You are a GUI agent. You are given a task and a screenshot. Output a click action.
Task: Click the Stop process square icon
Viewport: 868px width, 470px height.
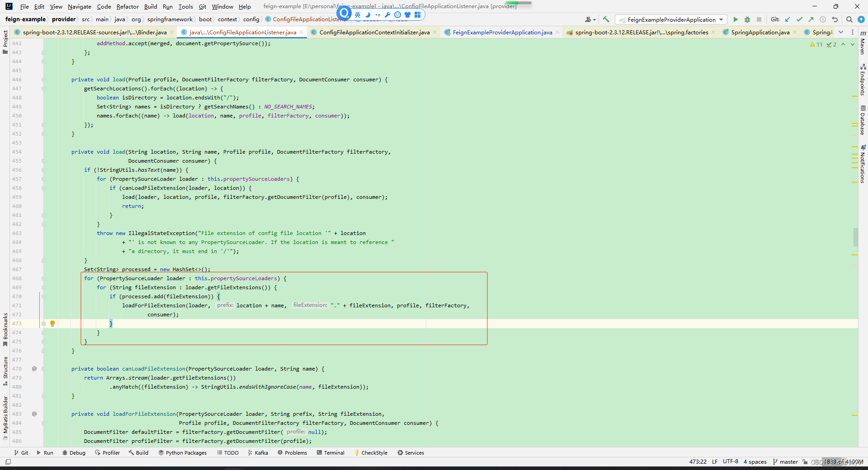759,19
